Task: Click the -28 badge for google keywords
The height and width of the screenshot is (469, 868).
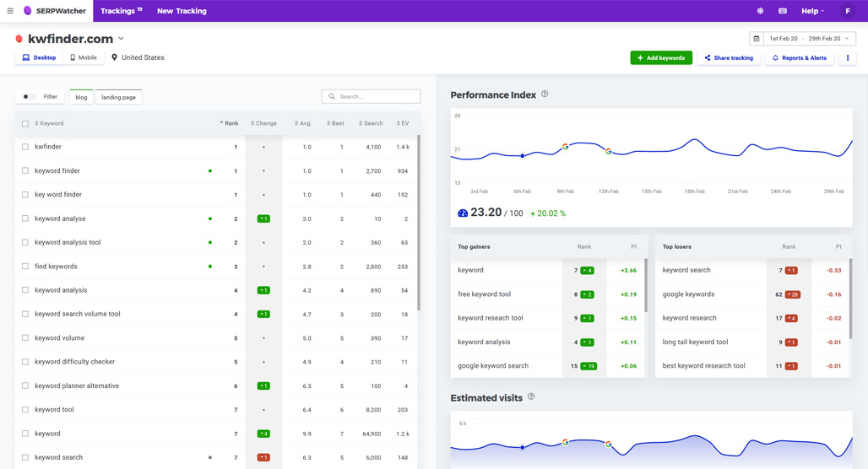Action: (793, 294)
